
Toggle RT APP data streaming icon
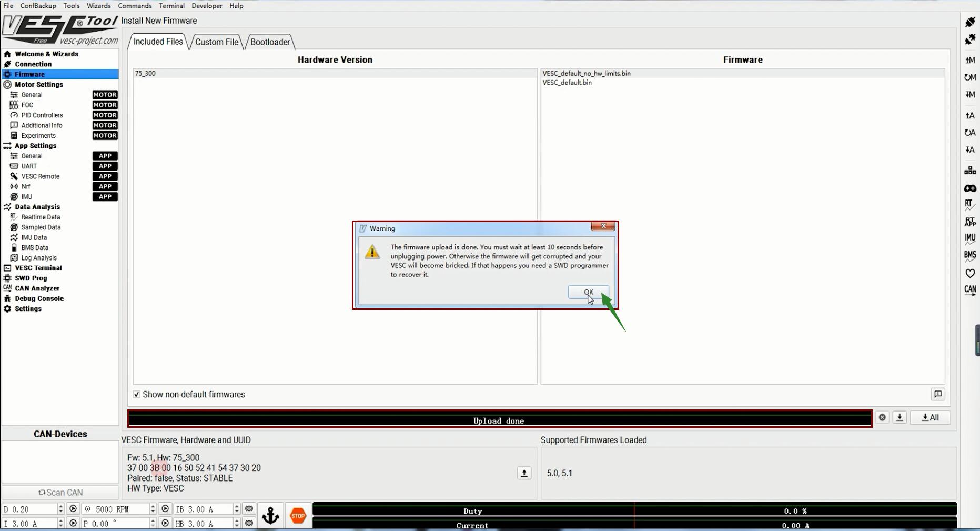970,222
